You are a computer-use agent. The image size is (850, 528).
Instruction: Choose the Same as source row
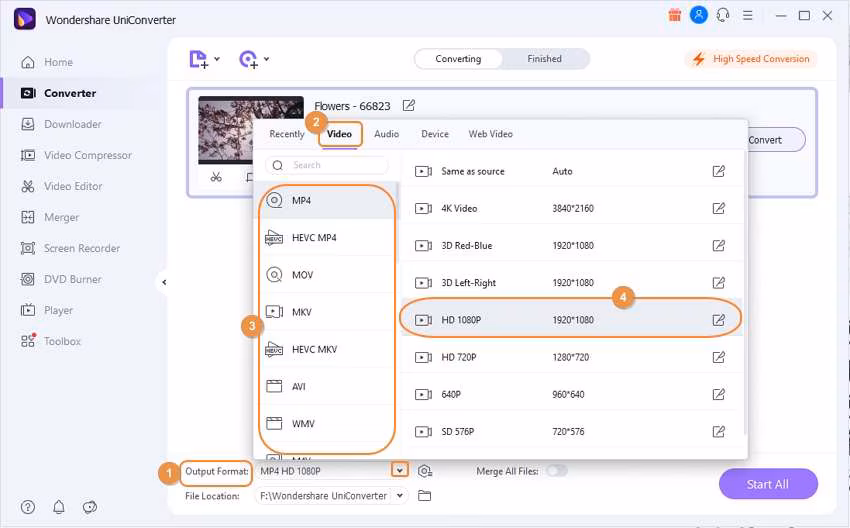click(571, 171)
